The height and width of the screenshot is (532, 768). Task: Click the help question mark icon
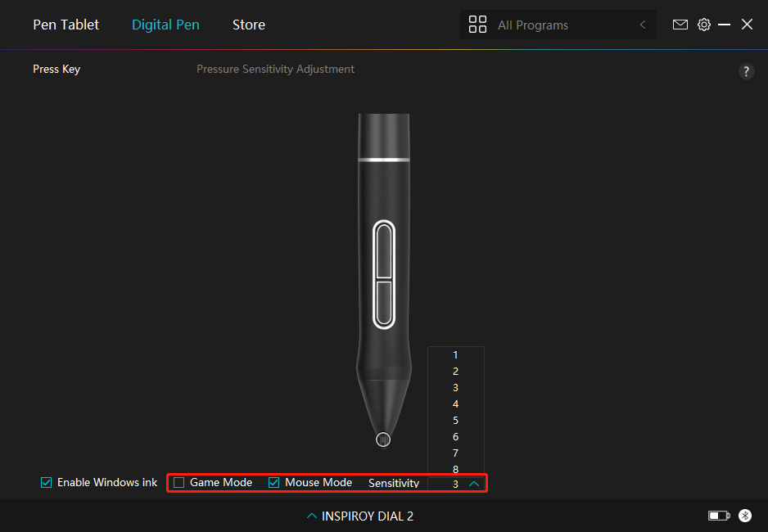coord(746,71)
